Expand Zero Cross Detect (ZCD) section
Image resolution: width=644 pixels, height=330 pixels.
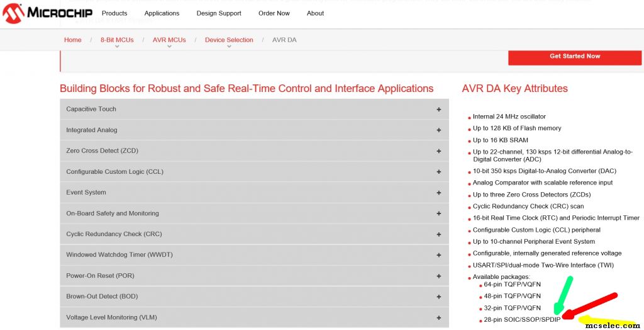[254, 151]
